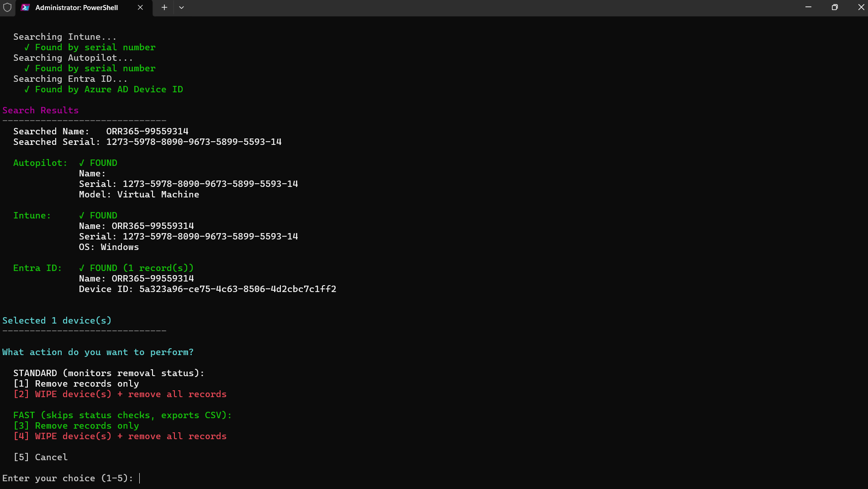Click the Entra Device ID value text

coord(237,289)
